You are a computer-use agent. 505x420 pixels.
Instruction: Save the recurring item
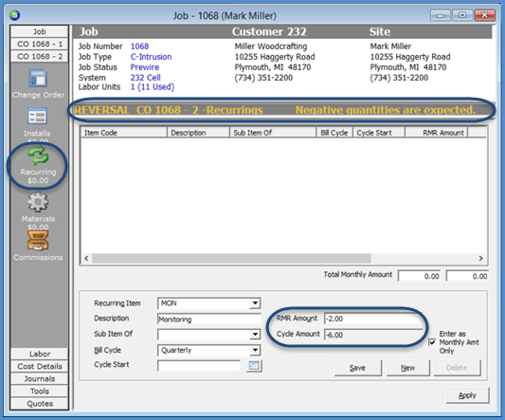coord(358,368)
